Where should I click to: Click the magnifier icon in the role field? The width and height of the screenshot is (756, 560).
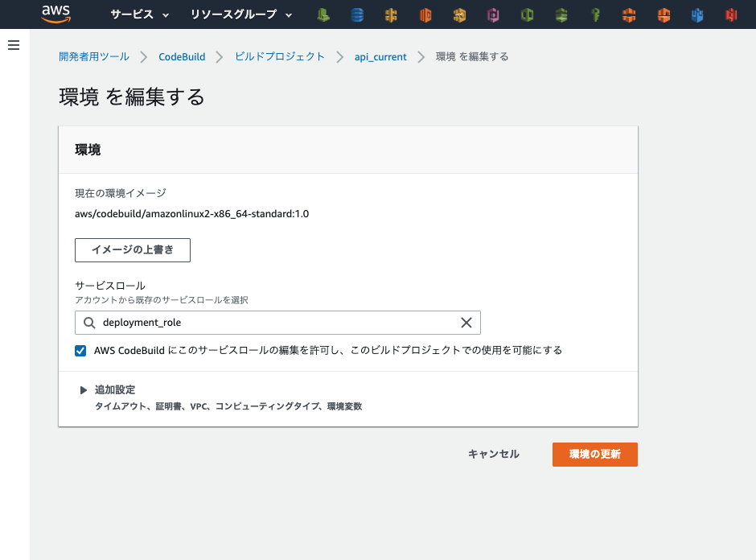click(88, 323)
